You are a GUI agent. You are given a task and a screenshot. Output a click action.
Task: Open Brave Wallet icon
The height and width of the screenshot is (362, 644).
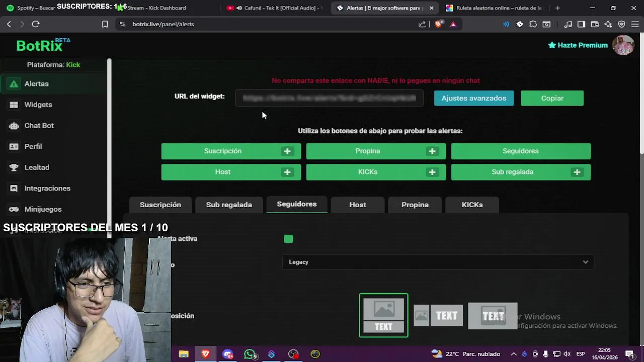click(x=595, y=24)
